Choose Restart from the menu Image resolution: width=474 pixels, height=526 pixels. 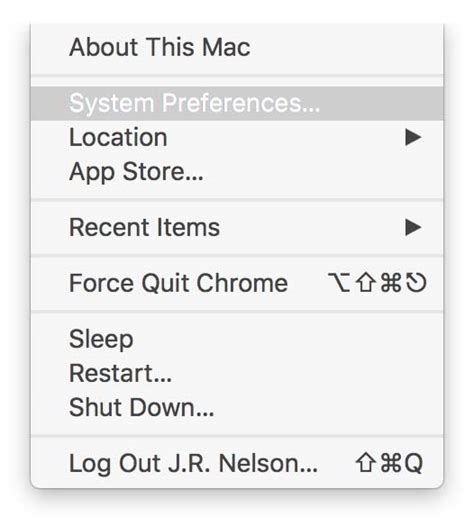pyautogui.click(x=237, y=373)
